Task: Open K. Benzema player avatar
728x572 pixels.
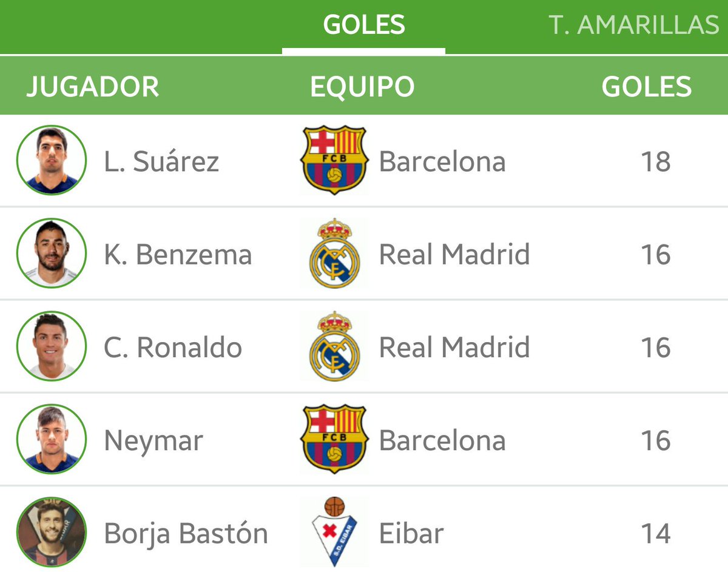Action: click(52, 254)
